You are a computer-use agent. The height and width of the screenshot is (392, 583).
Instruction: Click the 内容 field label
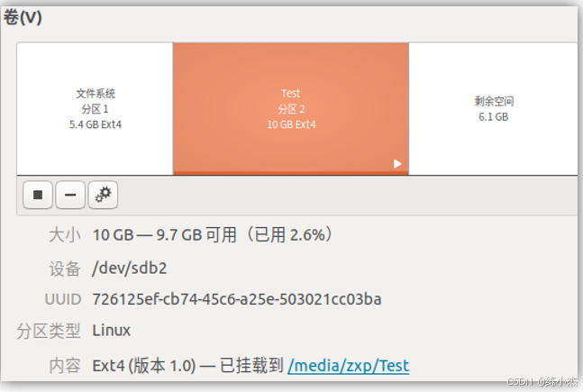(65, 366)
